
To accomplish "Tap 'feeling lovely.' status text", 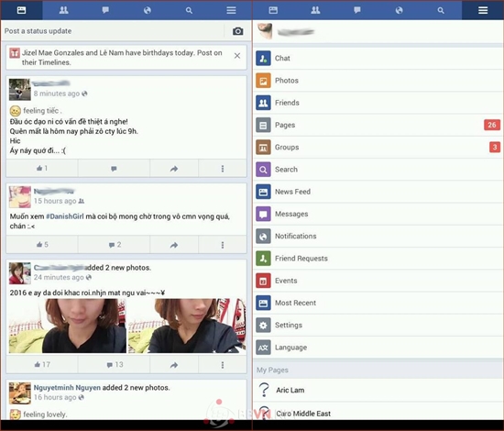I will tap(45, 414).
